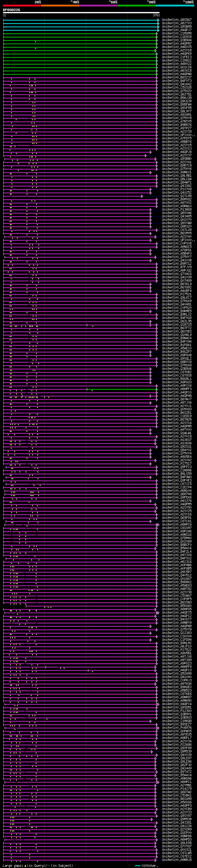The height and width of the screenshot is (868, 197).
Task: Click label UniRef100_A8HPF9
Action: pyautogui.click(x=177, y=667)
